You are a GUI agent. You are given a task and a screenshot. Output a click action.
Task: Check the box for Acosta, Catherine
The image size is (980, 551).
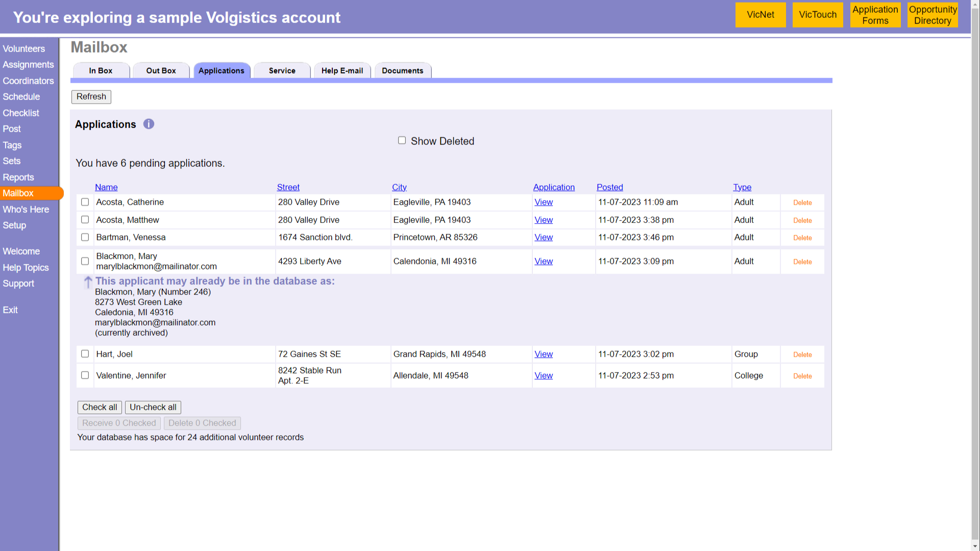pos(85,202)
